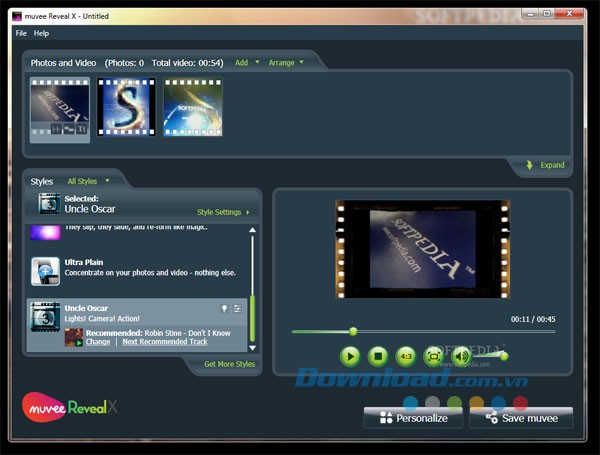The image size is (600, 455).
Task: Toggle the 4:3 aspect ratio button
Action: (405, 356)
